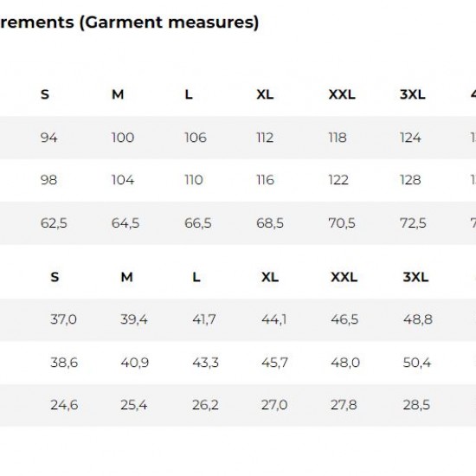Click the value 94 in size S
Viewport: 476px width, 476px height.
pos(48,138)
